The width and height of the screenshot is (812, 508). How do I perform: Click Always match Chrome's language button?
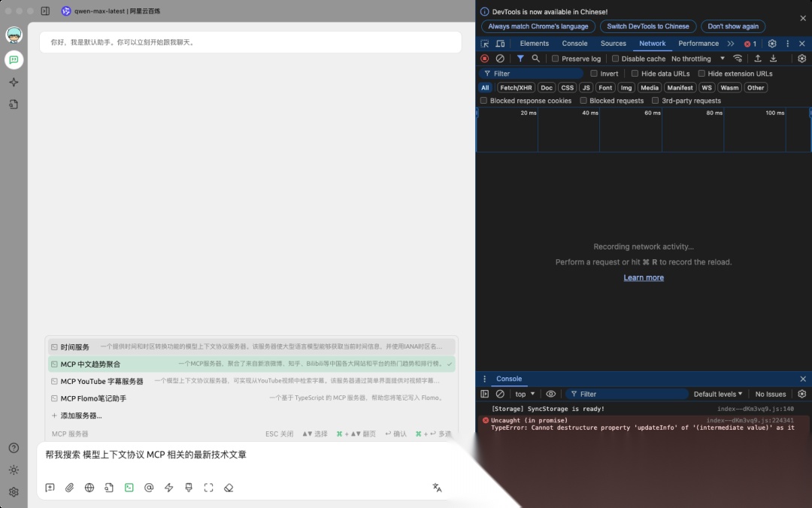[538, 26]
